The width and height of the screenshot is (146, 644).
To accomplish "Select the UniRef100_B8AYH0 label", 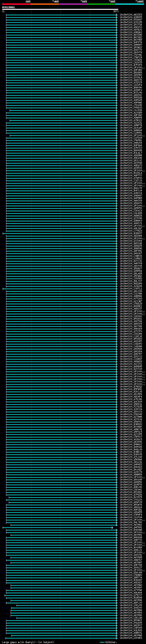I will 131,88.
